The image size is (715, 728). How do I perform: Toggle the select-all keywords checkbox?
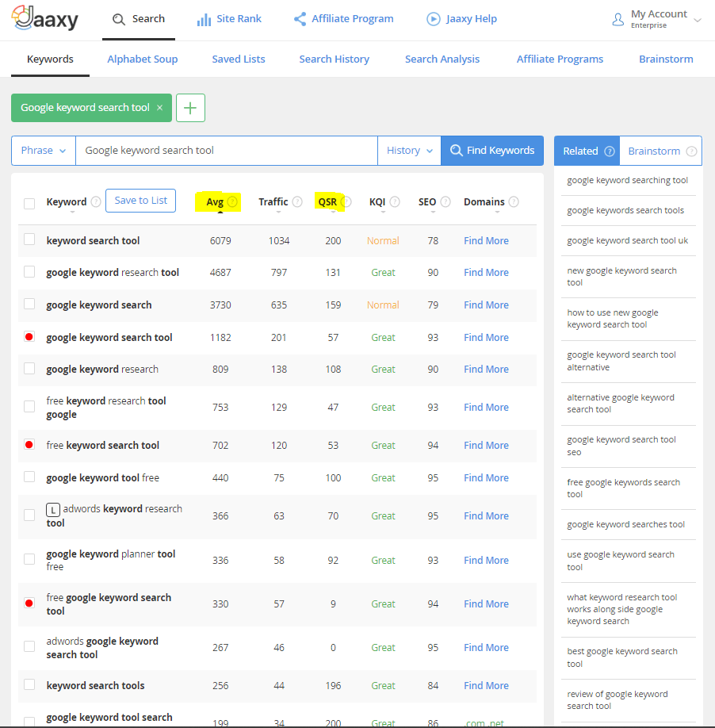pos(29,203)
